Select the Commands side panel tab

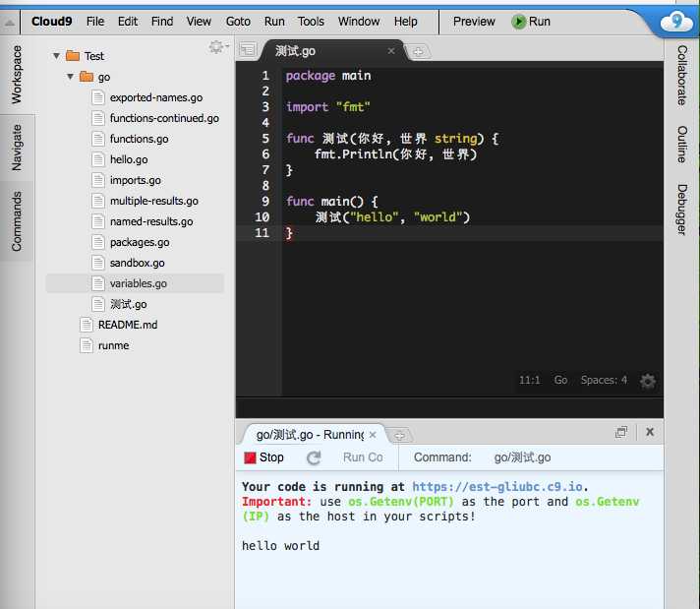point(17,221)
